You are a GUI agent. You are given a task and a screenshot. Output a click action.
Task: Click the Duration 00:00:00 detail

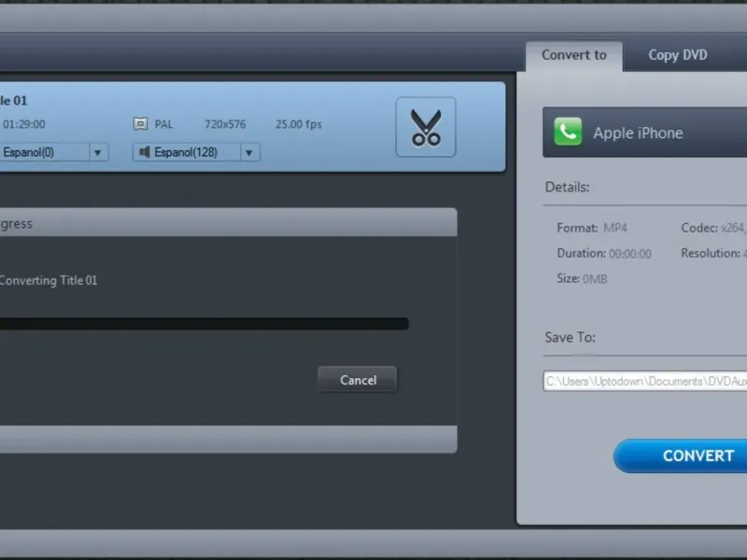point(604,253)
